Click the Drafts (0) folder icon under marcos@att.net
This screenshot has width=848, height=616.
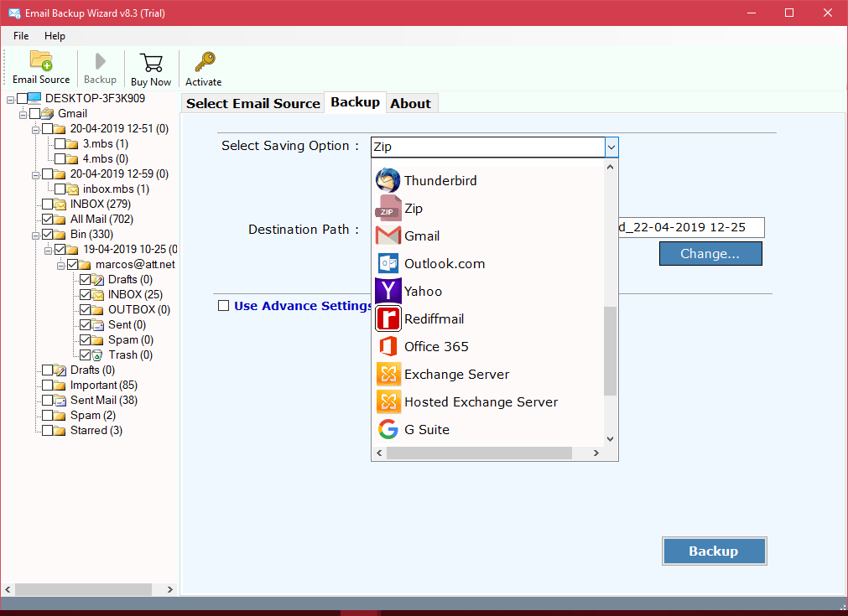[x=97, y=279]
